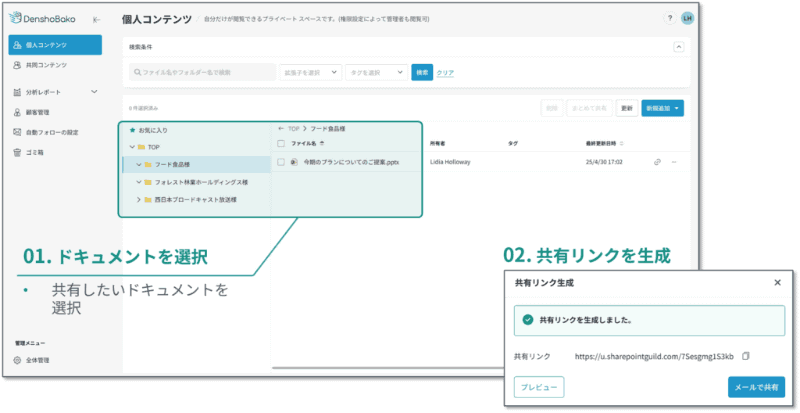Click the クリア link

click(x=445, y=73)
